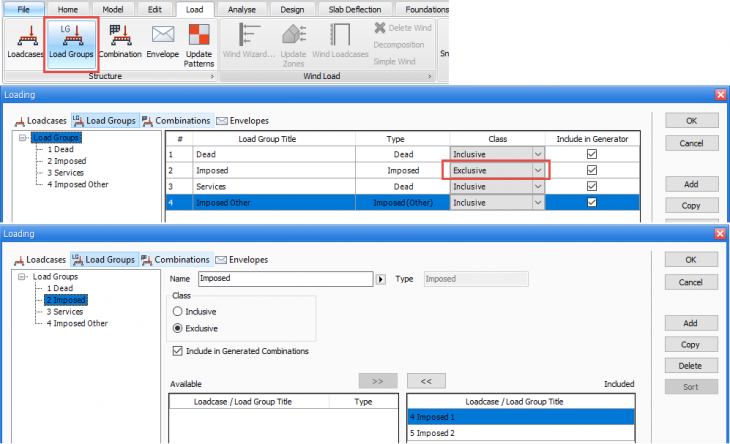Screen dimensions: 730x444
Task: Switch to the Design ribbon tab
Action: 292,9
